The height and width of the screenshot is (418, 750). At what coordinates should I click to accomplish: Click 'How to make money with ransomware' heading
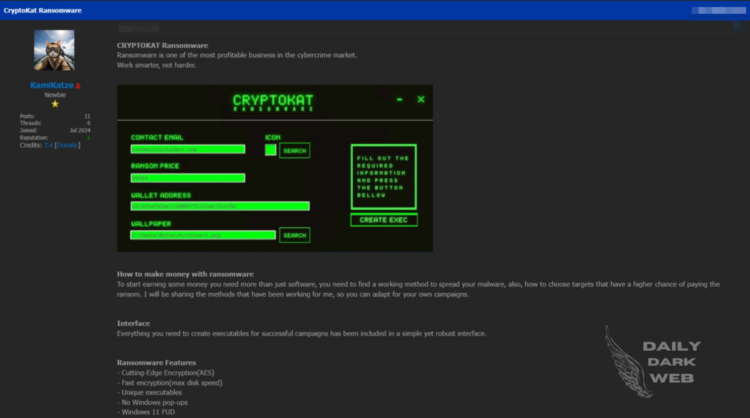pos(185,274)
